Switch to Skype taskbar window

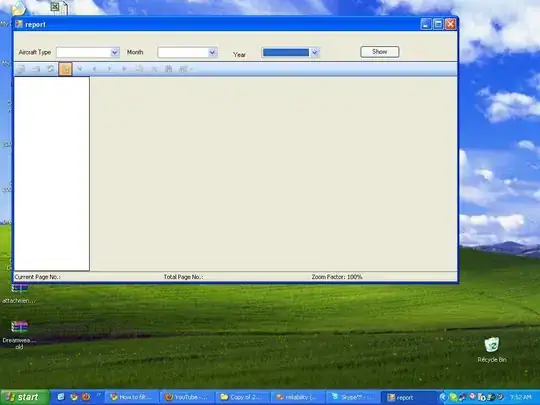coord(353,397)
